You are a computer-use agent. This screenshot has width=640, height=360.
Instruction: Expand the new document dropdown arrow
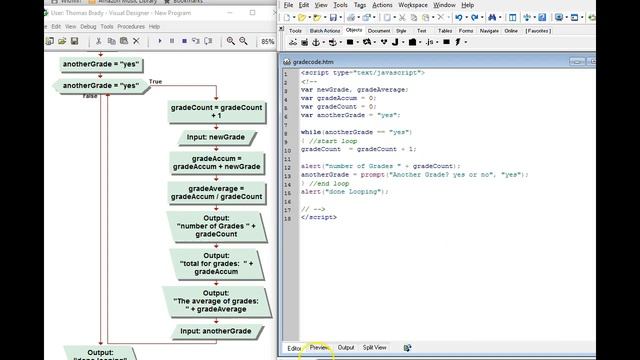pos(294,18)
